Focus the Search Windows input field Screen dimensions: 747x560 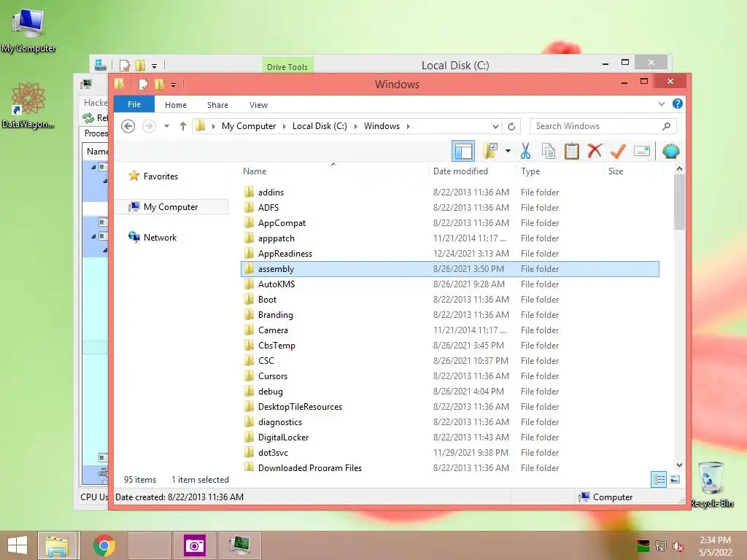click(x=603, y=126)
